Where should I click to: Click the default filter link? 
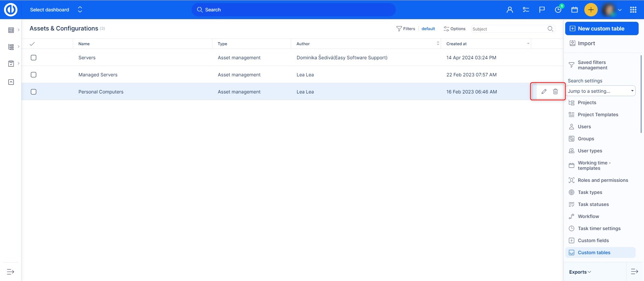pyautogui.click(x=428, y=29)
